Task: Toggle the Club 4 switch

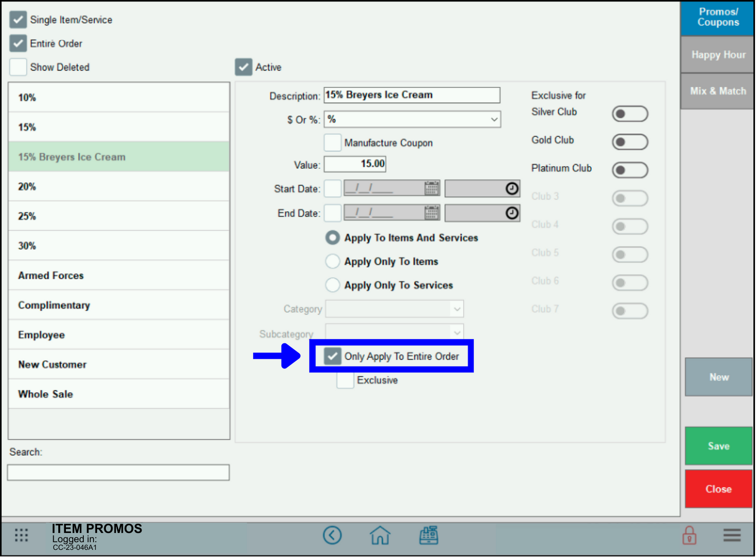Action: 630,226
